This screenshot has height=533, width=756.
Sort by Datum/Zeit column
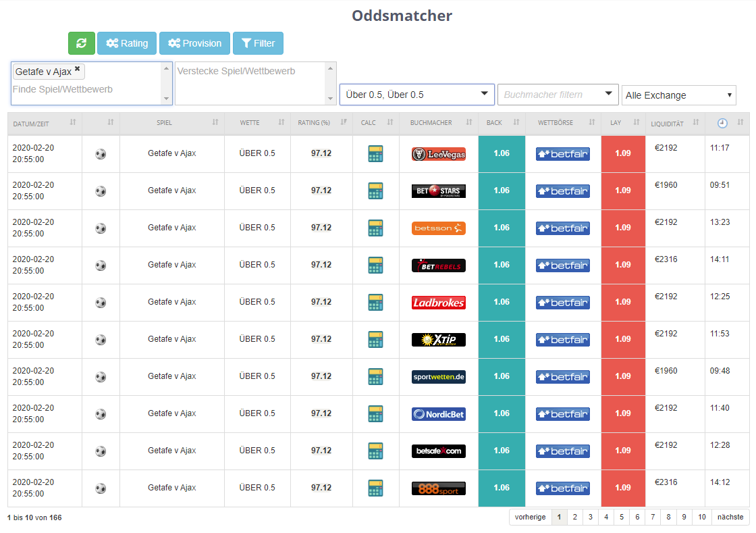click(x=45, y=124)
